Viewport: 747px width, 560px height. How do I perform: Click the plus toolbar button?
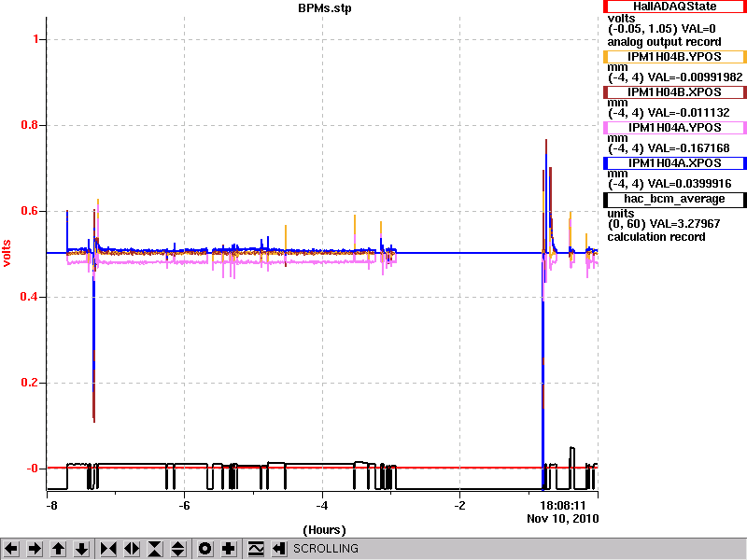click(x=229, y=549)
